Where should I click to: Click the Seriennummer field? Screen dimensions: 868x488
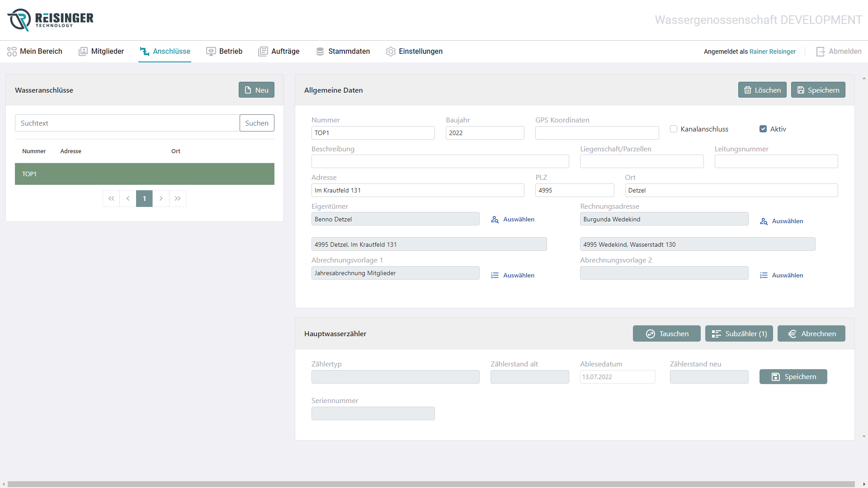[373, 413]
